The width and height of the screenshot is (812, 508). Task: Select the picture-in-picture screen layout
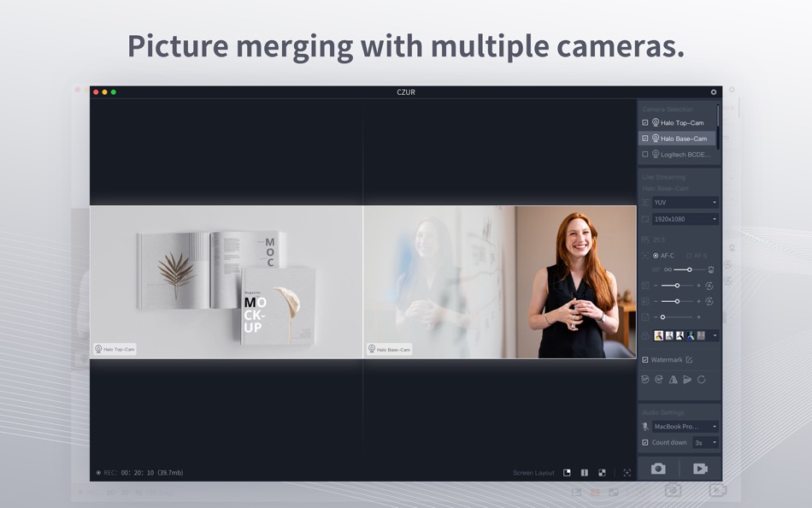pyautogui.click(x=567, y=472)
